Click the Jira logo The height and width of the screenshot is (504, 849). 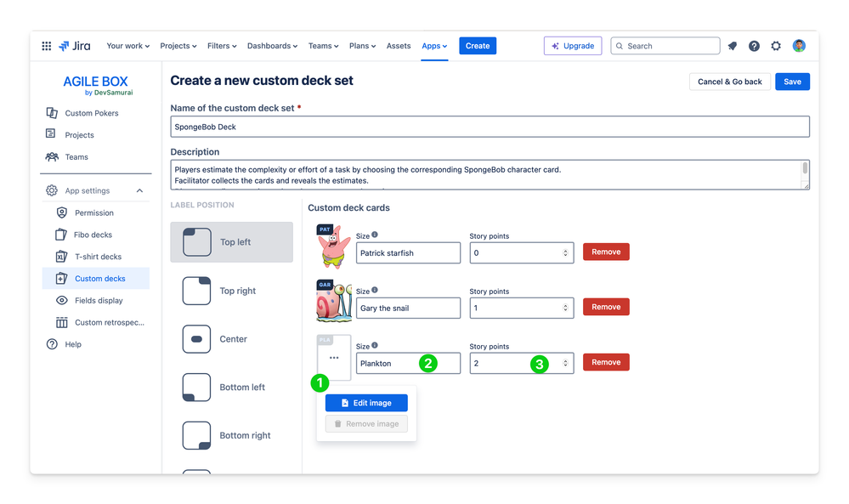pyautogui.click(x=75, y=46)
